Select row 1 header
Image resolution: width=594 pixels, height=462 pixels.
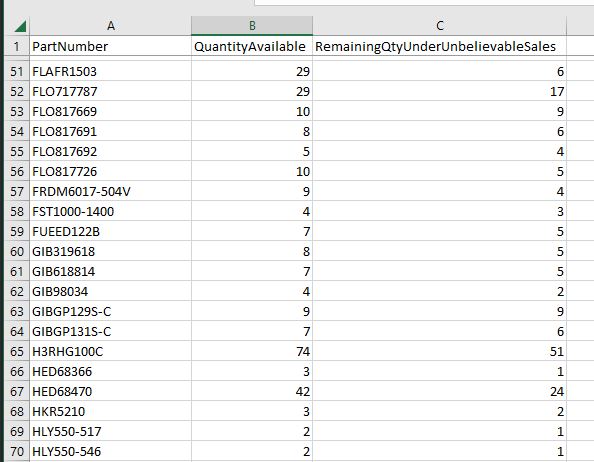pyautogui.click(x=17, y=46)
